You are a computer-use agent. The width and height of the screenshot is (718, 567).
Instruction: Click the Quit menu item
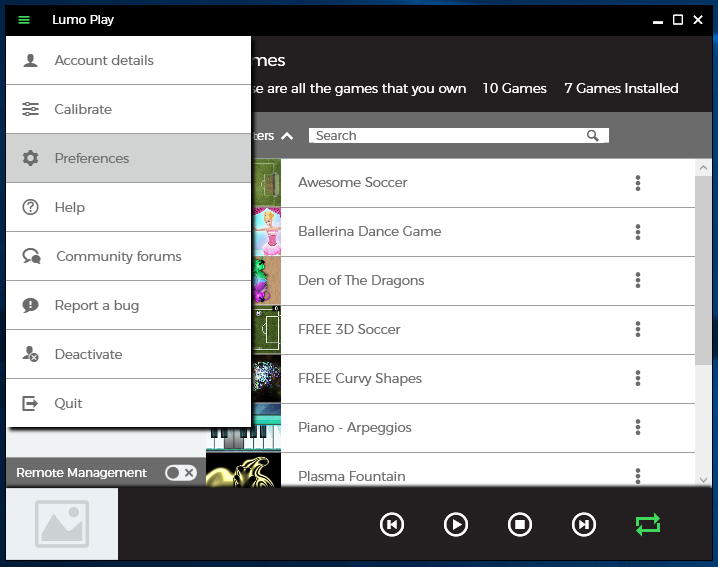point(69,403)
